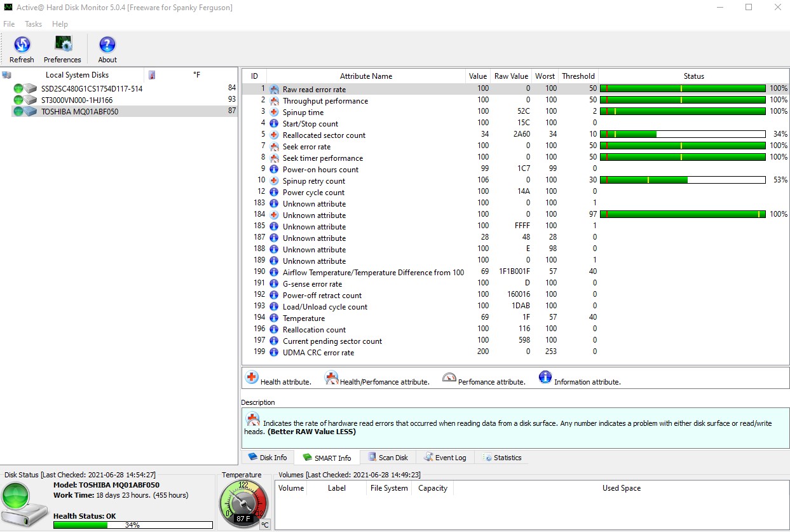This screenshot has height=532, width=790.
Task: Click the Reallocated sector count status bar
Action: point(683,134)
